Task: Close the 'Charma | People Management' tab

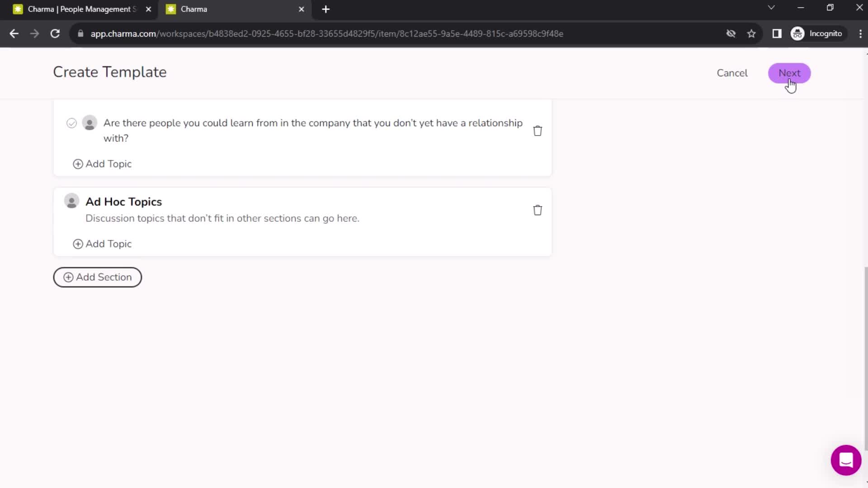Action: point(148,9)
